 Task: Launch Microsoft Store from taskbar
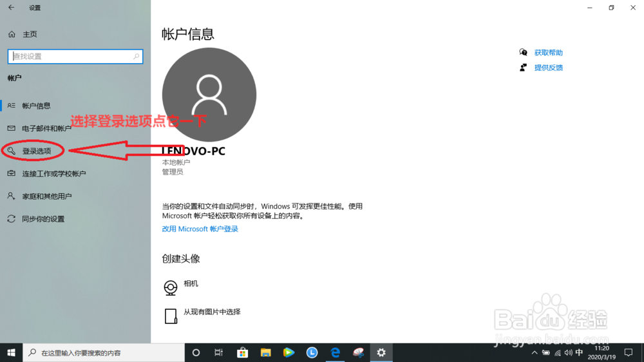coord(242,352)
